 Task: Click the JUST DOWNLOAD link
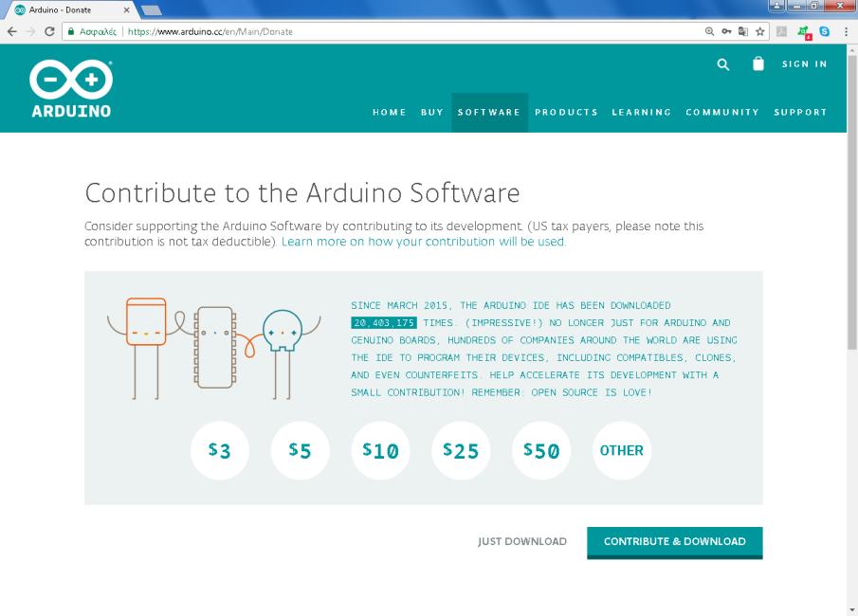click(522, 541)
